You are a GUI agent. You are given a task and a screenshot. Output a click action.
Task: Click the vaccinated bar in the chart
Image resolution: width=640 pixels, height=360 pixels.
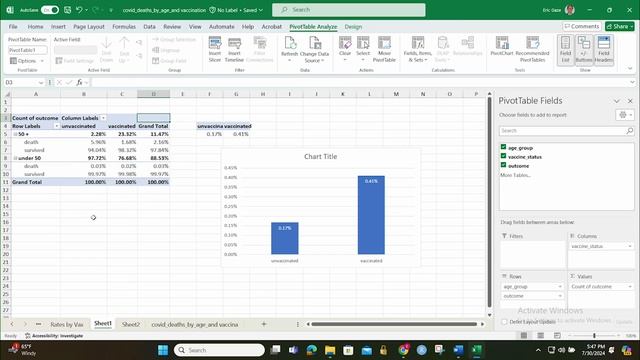[371, 215]
